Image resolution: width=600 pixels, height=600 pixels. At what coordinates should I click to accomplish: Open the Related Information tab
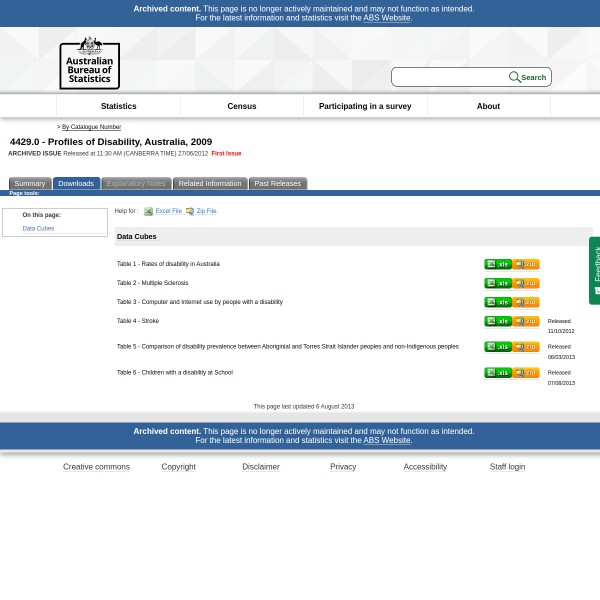point(209,184)
